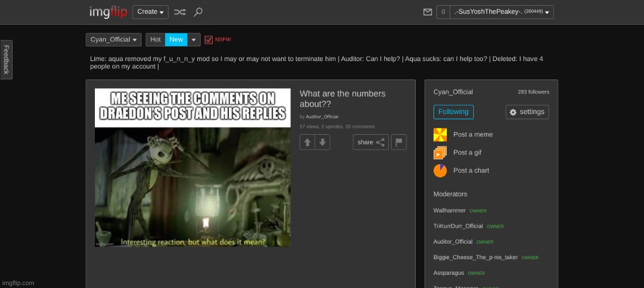Click the share button
Viewport: 644px width, 288px height.
tap(370, 142)
